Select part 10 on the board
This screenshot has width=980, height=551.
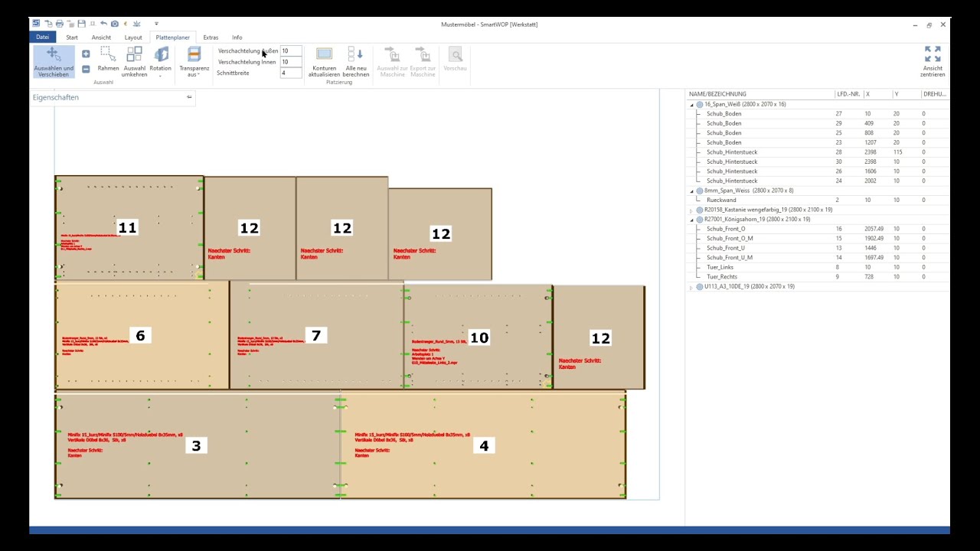(479, 337)
